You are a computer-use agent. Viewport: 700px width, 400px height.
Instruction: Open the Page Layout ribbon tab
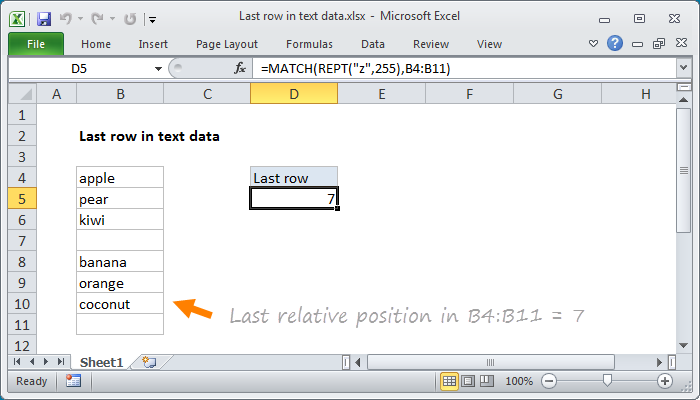226,44
